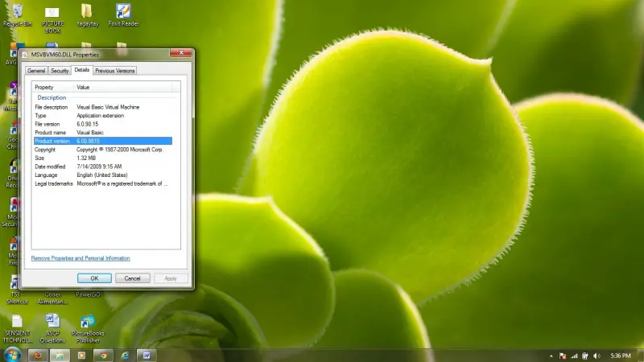Select the File description row

pyautogui.click(x=103, y=107)
